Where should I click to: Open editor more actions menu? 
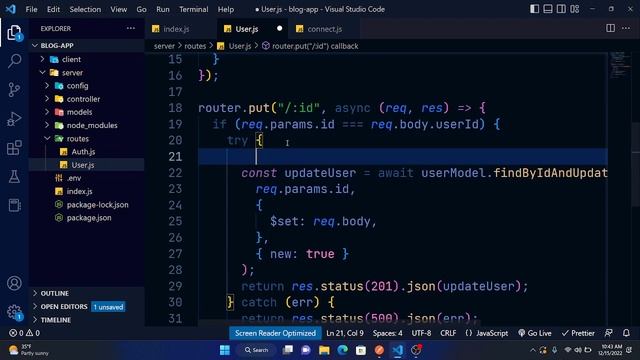click(x=626, y=28)
